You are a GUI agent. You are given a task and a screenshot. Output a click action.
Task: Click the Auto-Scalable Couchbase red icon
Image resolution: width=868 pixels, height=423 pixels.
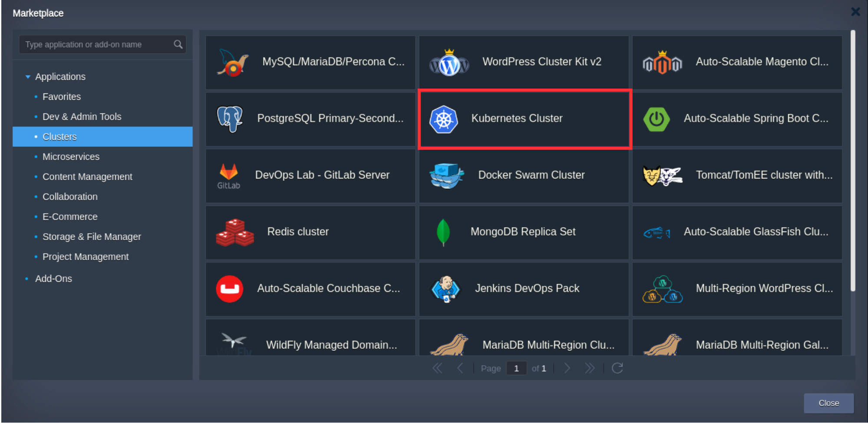[230, 289]
